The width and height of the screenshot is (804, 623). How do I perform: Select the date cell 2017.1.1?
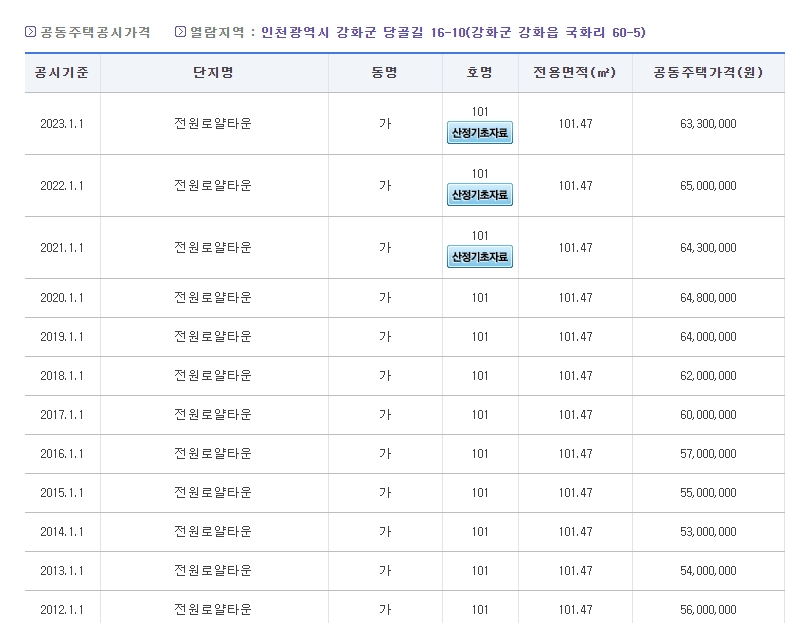[x=62, y=415]
